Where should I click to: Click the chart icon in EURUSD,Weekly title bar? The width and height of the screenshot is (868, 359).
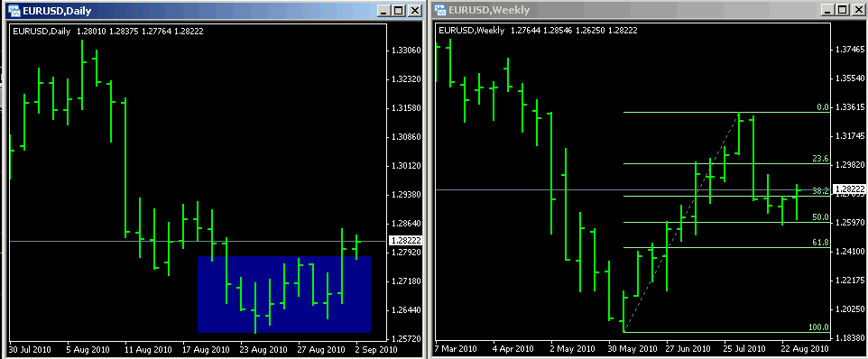(x=440, y=10)
